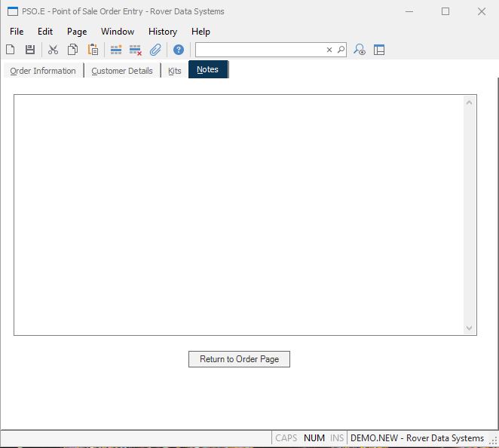Open help with the question mark icon

pyautogui.click(x=179, y=50)
